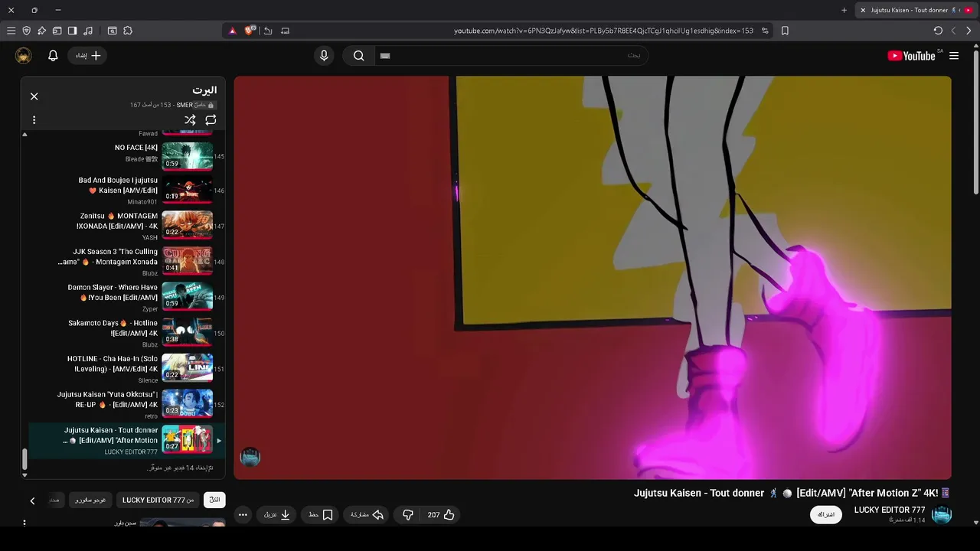Save video using the bookmark button

point(321,515)
